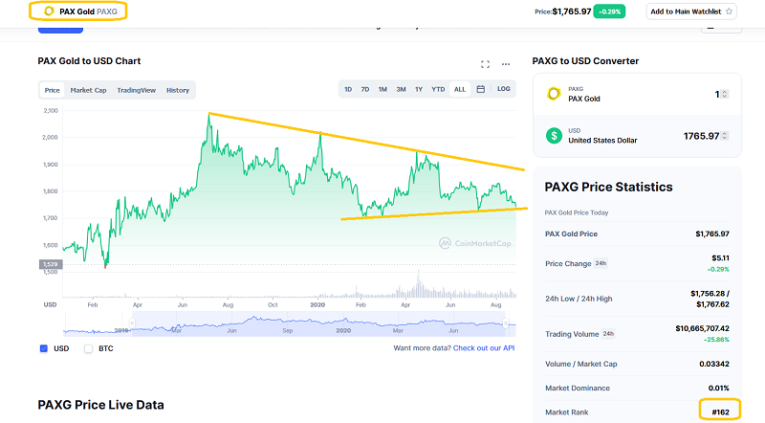Switch to the Market Cap tab
This screenshot has width=765, height=423.
click(x=88, y=90)
